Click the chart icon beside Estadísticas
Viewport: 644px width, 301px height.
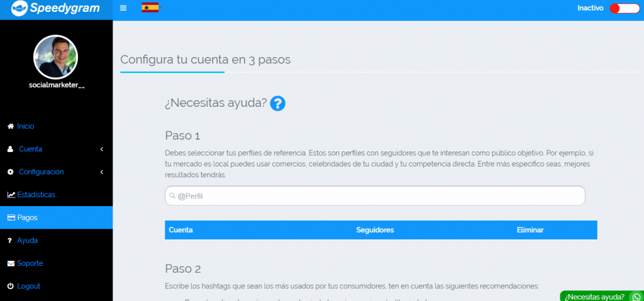pos(11,195)
